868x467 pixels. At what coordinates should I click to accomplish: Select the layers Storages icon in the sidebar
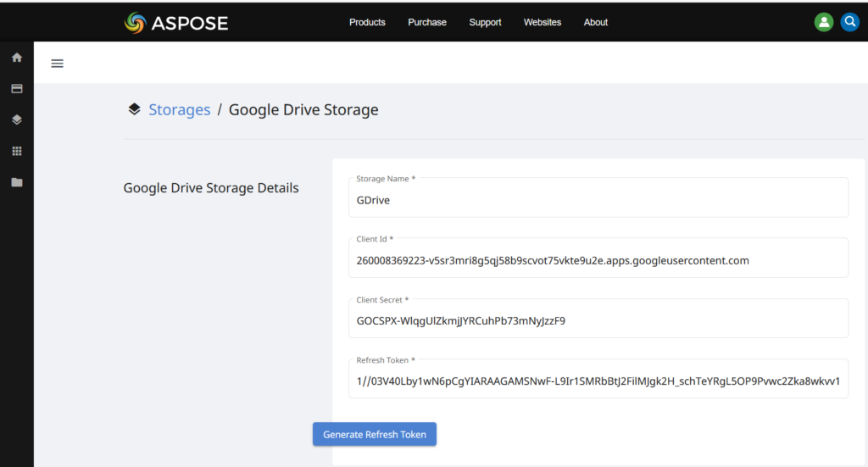(16, 120)
